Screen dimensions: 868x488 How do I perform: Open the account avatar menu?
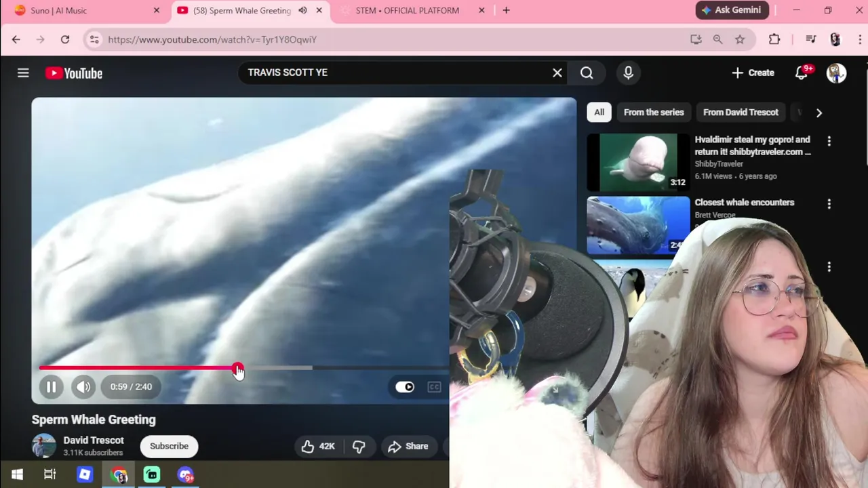(x=836, y=73)
